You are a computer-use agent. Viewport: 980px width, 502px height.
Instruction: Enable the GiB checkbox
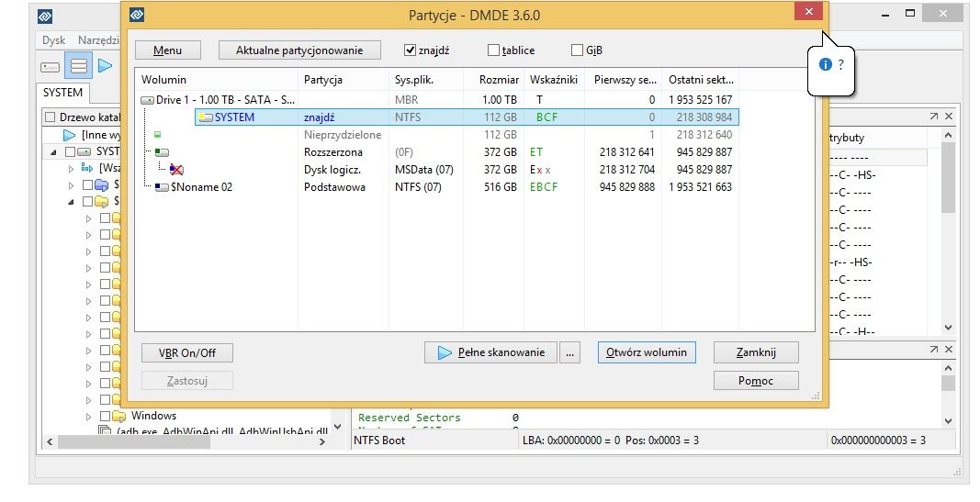tap(577, 50)
